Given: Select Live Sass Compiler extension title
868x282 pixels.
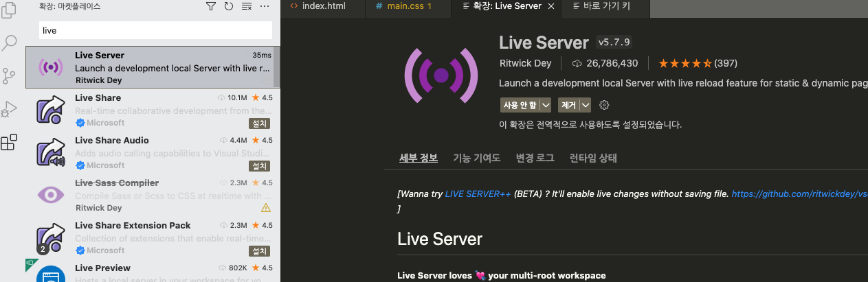Looking at the screenshot, I should tap(117, 183).
